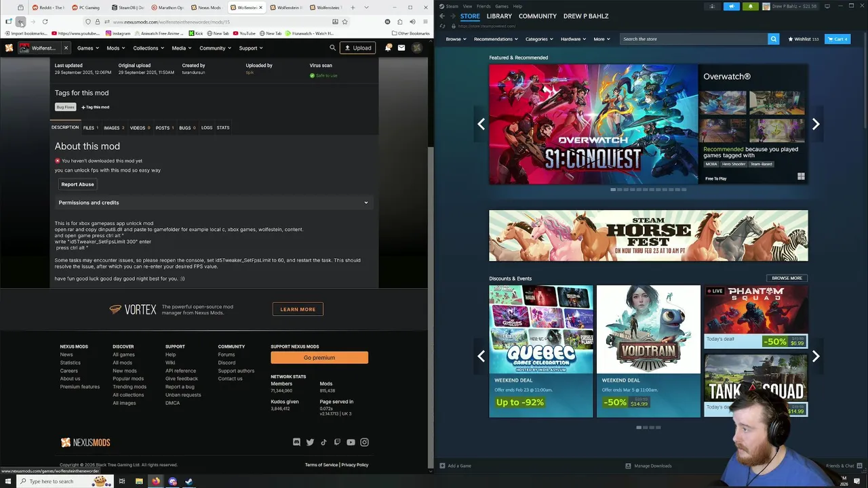Bookmark this page with the star icon
The width and height of the screenshot is (868, 488).
(x=344, y=22)
